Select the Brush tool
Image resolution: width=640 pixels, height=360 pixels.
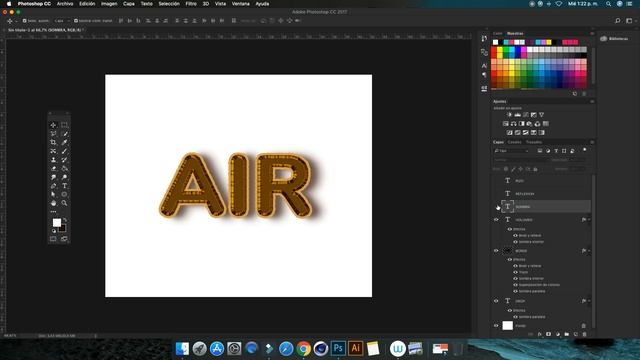(64, 151)
